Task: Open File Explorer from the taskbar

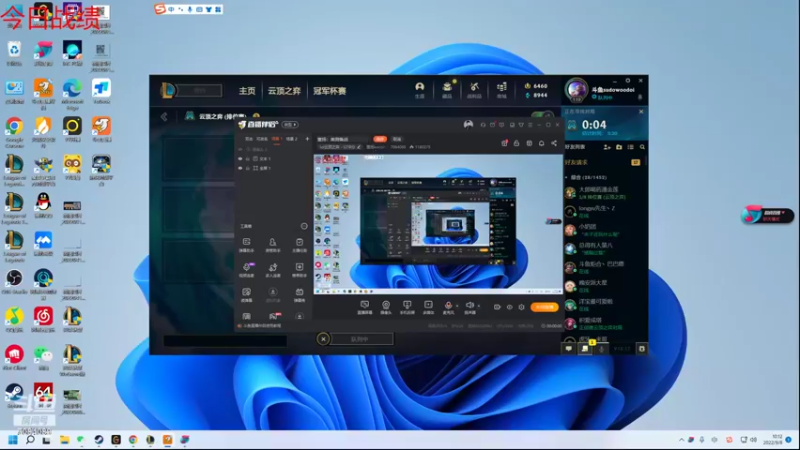Action: [64, 440]
